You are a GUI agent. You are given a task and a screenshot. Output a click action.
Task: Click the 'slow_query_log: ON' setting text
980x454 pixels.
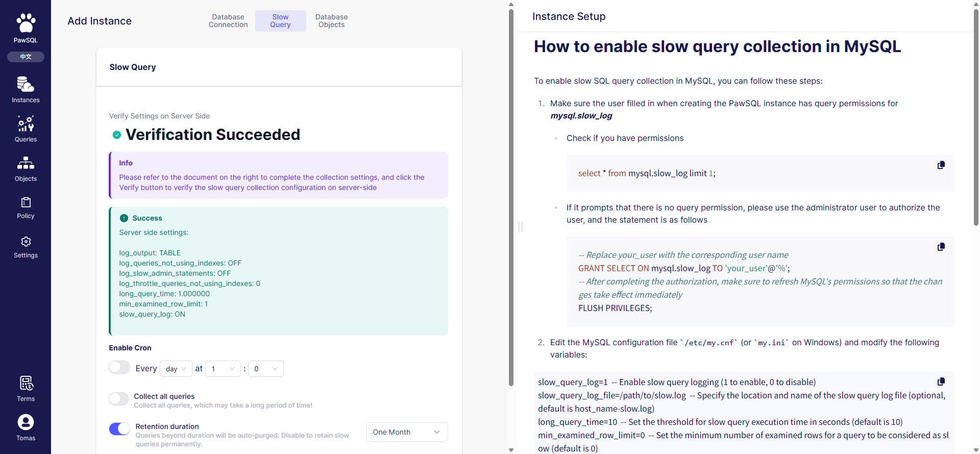(152, 314)
